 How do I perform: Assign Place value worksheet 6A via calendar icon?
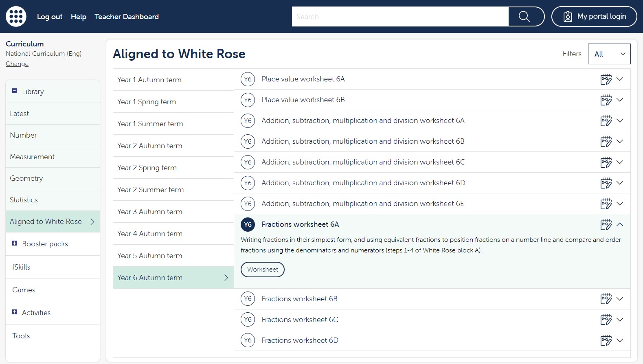(x=606, y=79)
